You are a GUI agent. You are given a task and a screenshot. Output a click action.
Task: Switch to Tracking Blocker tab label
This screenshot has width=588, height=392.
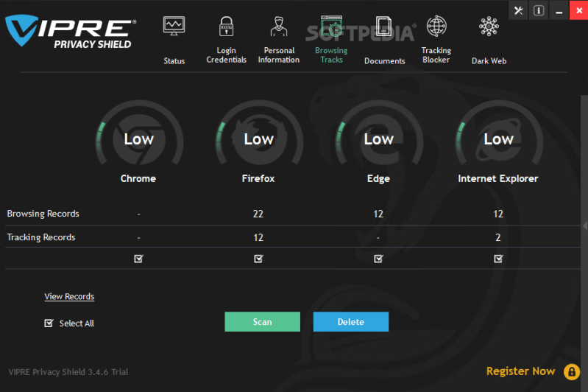(436, 55)
